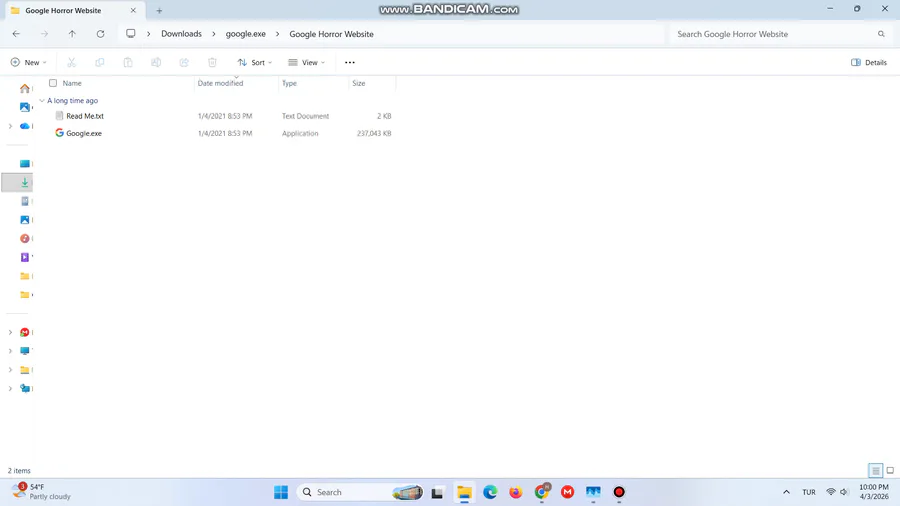Open Microsoft Edge from the taskbar

(x=490, y=492)
